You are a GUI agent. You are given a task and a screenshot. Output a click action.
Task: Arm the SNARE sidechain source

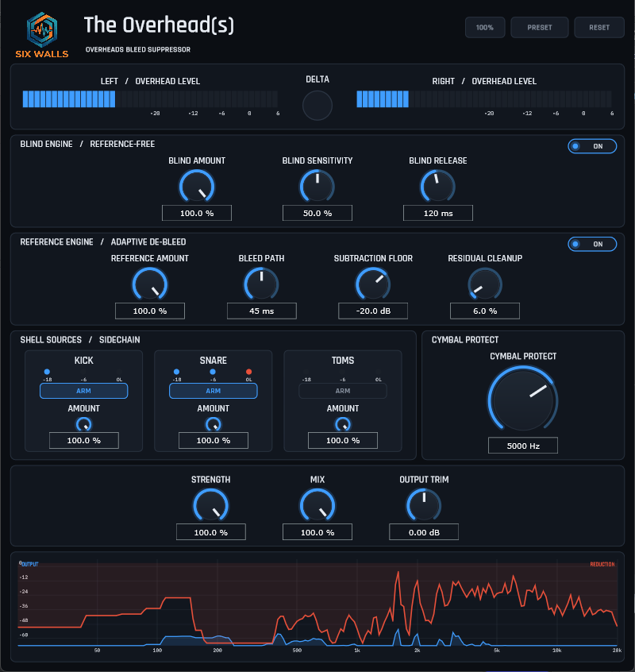tap(214, 391)
